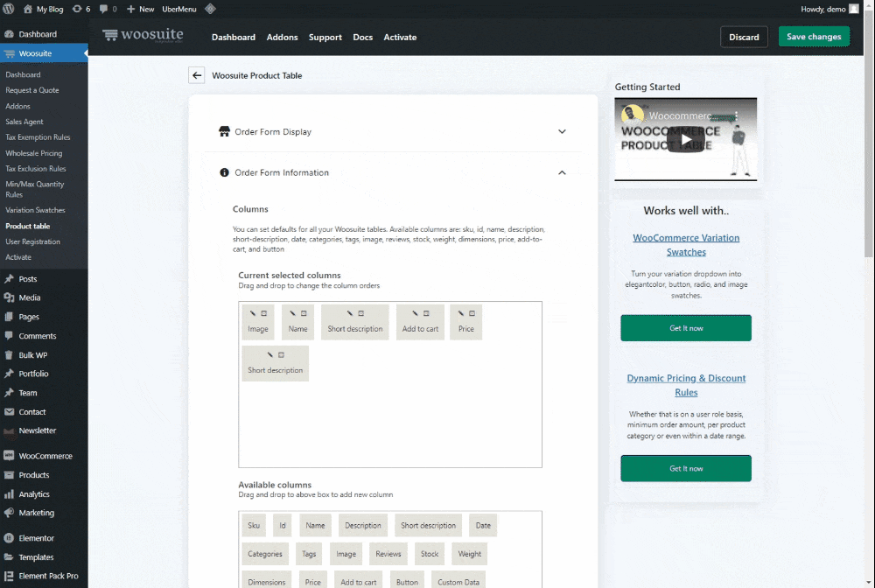Play the Woocommerce Product Table video
The image size is (875, 588).
coord(685,139)
